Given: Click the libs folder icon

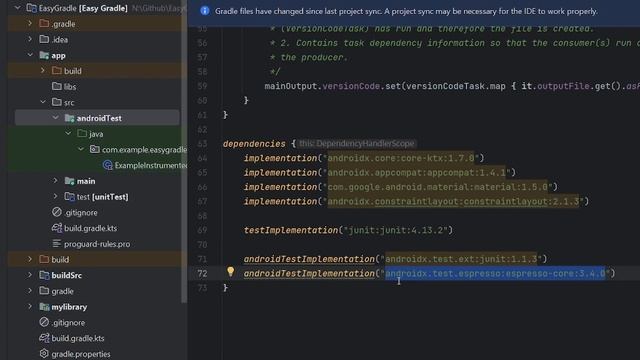Looking at the screenshot, I should pos(57,87).
